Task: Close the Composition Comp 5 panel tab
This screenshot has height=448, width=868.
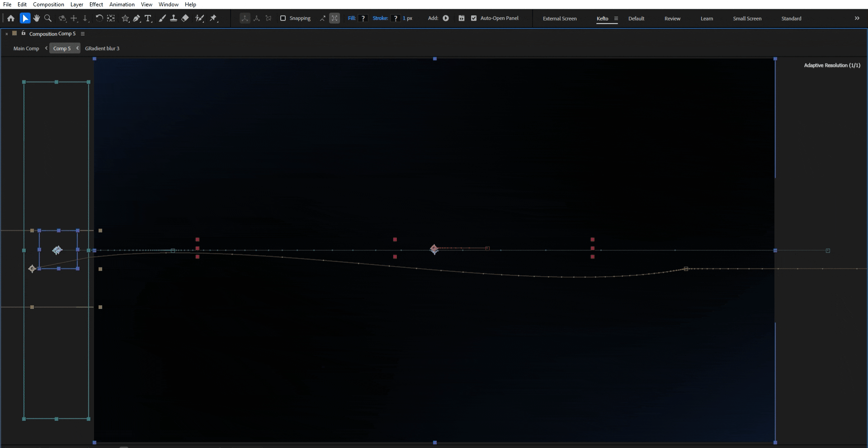Action: click(x=7, y=34)
